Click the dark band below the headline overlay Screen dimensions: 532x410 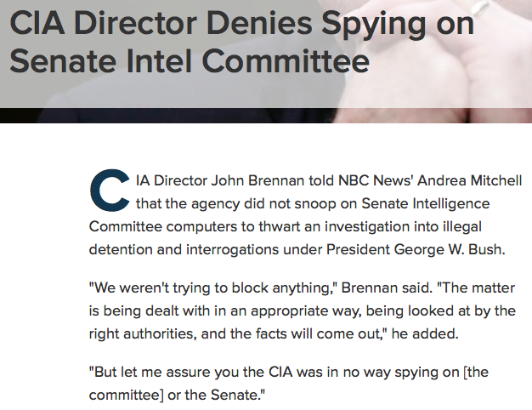(x=266, y=116)
